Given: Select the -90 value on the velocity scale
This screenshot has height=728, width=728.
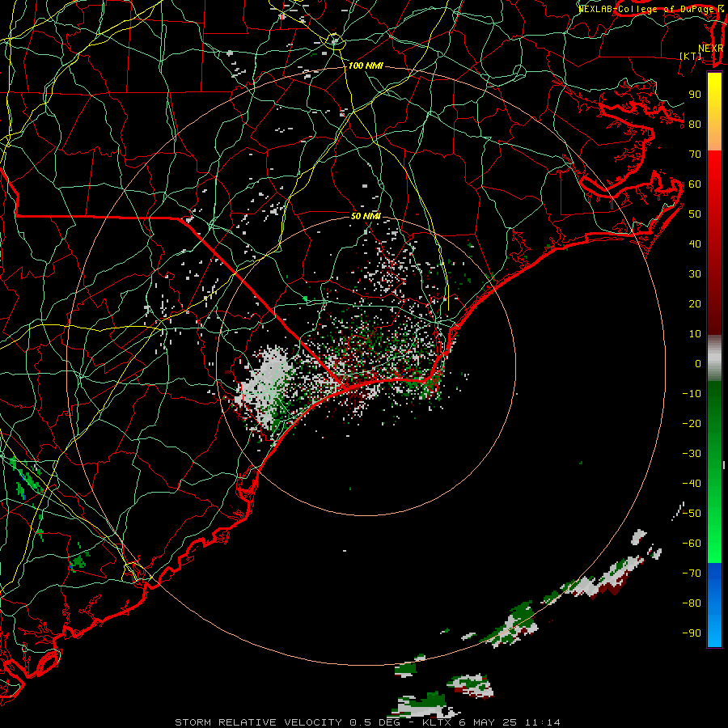Looking at the screenshot, I should click(692, 633).
